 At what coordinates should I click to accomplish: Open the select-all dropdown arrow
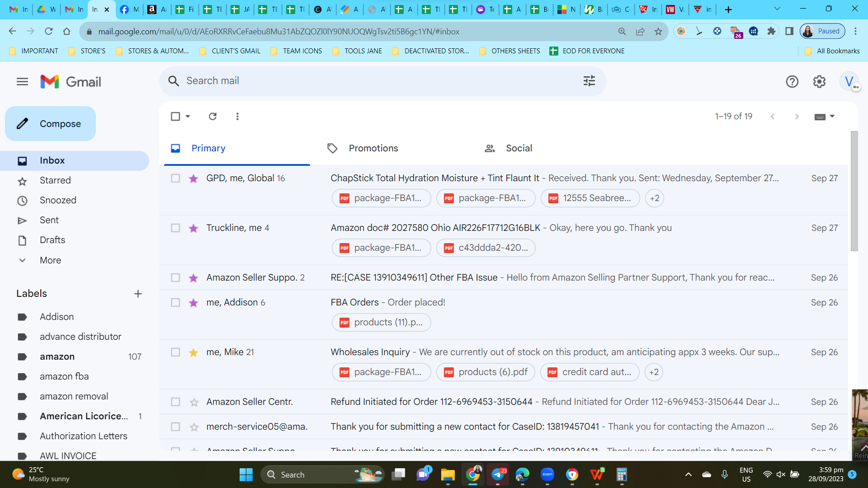pos(188,117)
